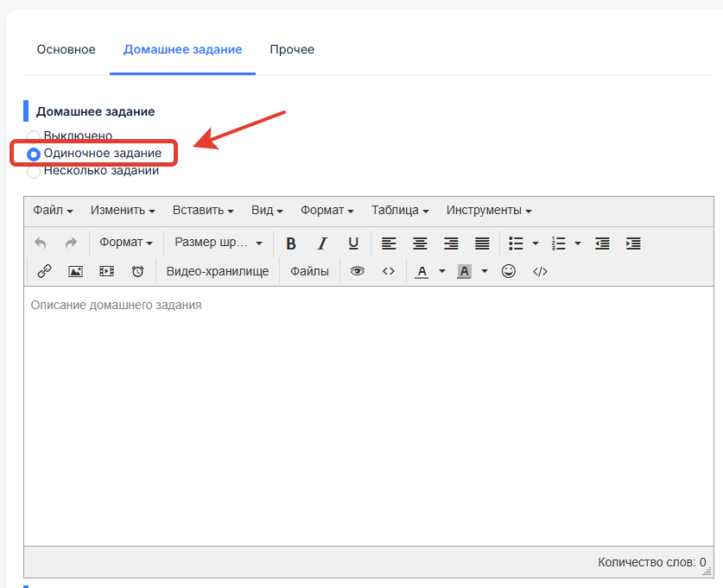Screen dimensions: 723x588
Task: Undo the last editor action
Action: click(x=41, y=243)
